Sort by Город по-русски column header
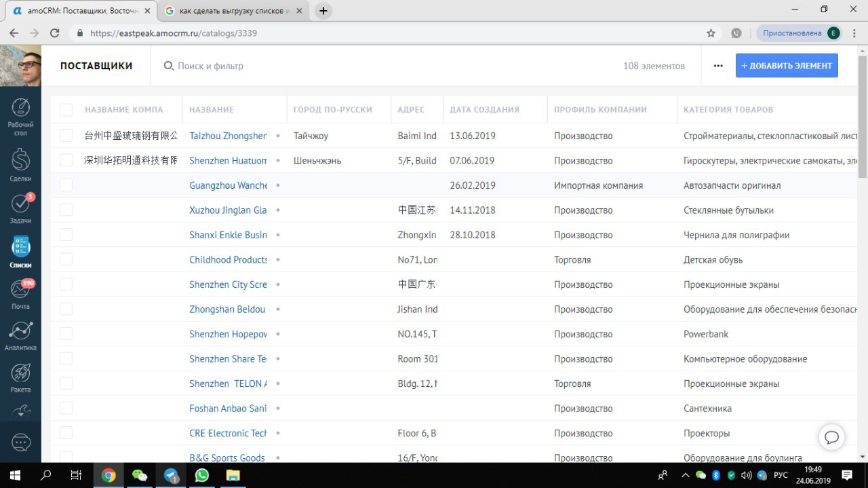This screenshot has height=488, width=868. (333, 109)
